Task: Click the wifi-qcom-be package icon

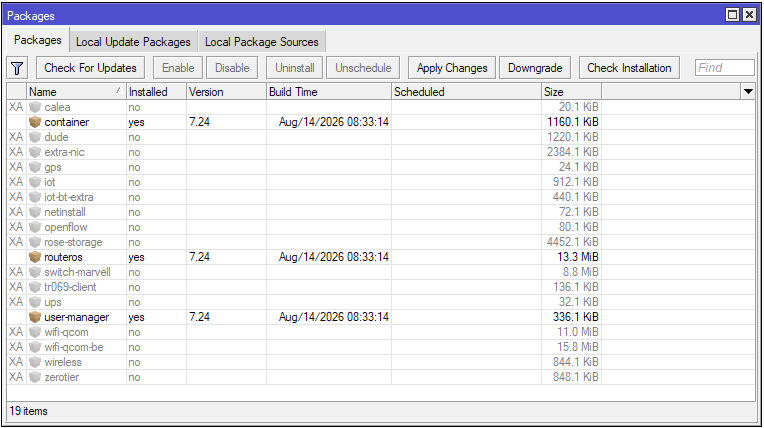Action: tap(35, 347)
